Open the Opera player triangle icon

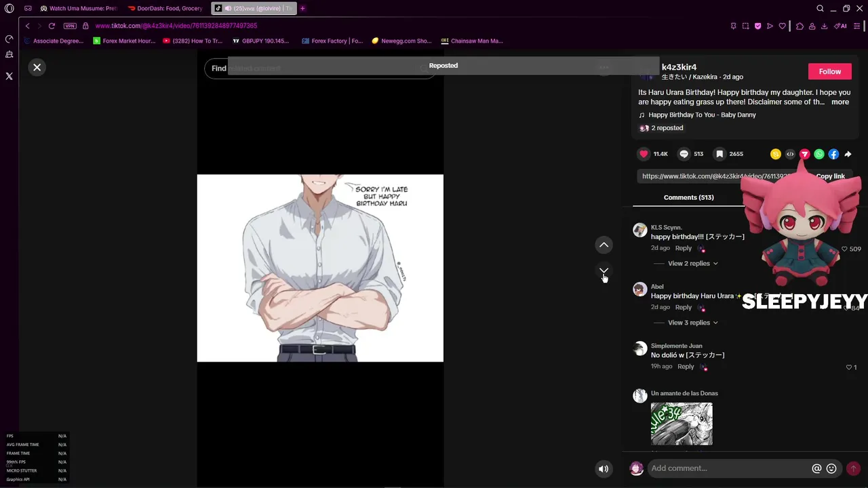point(770,26)
